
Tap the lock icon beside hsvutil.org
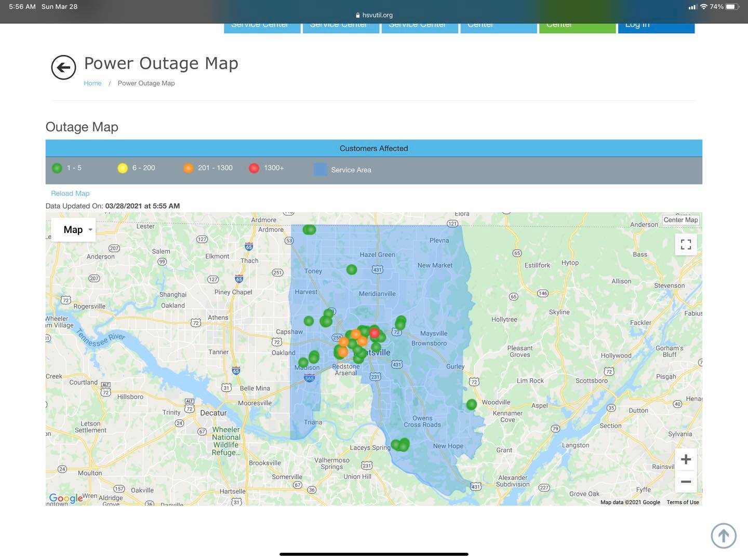point(357,15)
